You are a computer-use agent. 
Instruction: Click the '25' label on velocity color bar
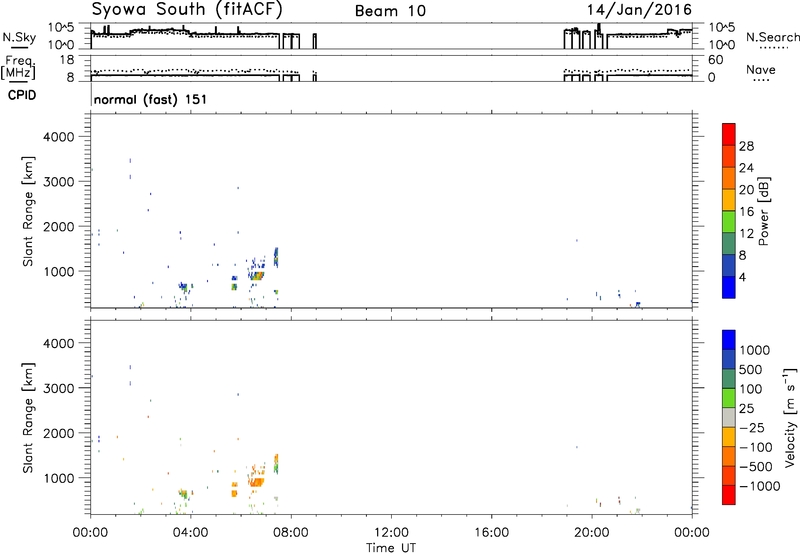[746, 409]
